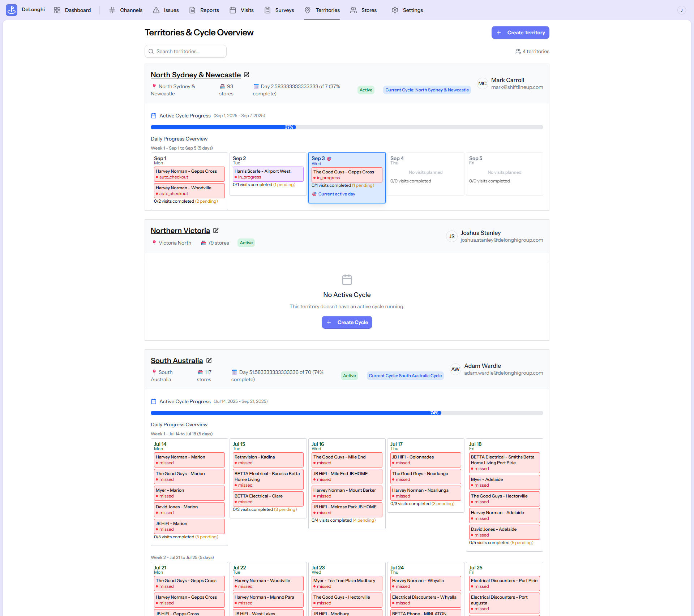Select Harvey Norman - Woodville visit on Sep 1

(x=189, y=191)
